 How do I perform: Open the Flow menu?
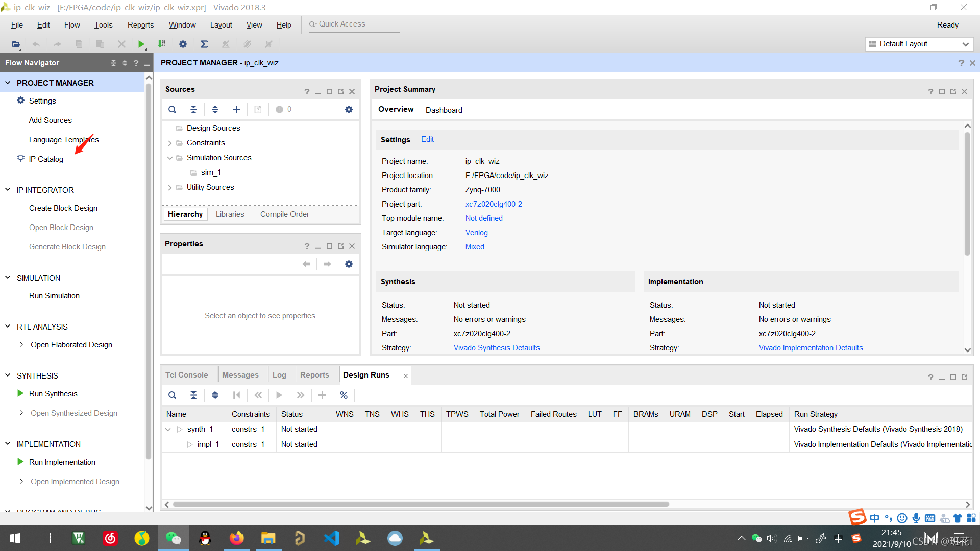tap(72, 25)
